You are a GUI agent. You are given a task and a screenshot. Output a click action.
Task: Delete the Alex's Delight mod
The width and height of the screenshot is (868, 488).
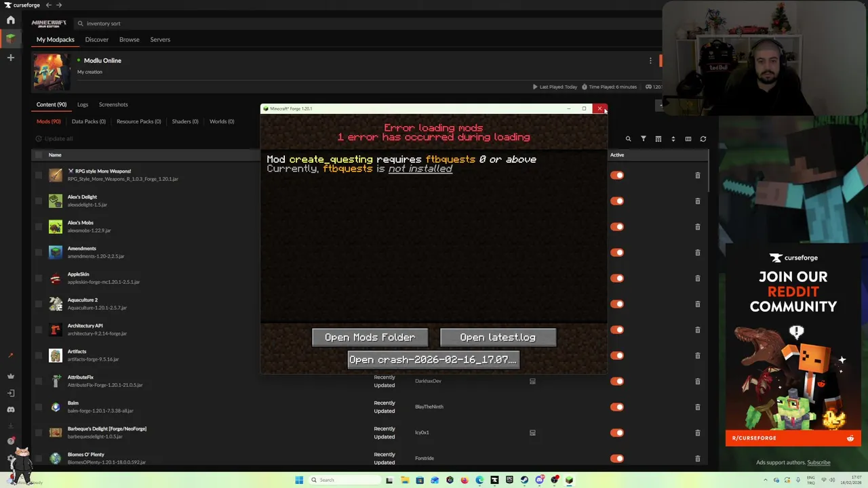coord(697,201)
